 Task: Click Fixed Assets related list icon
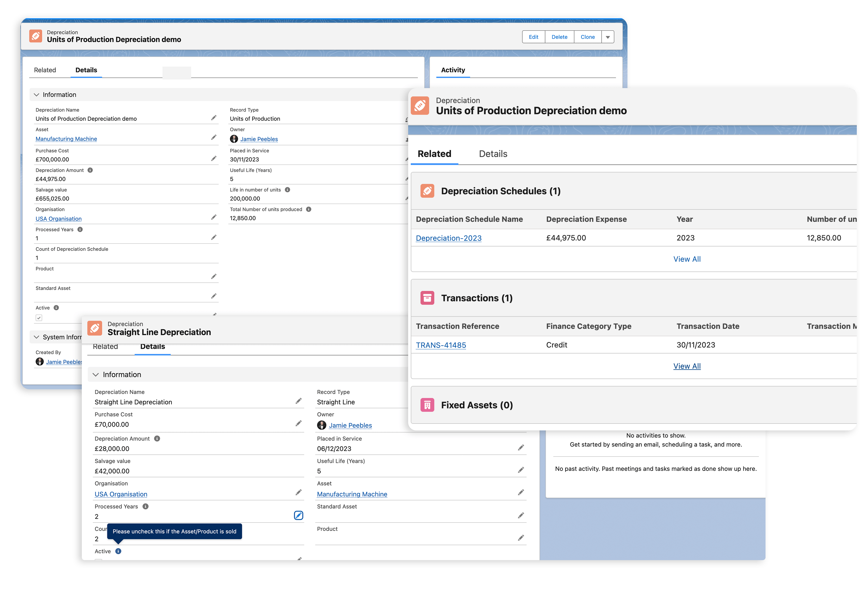pyautogui.click(x=427, y=405)
